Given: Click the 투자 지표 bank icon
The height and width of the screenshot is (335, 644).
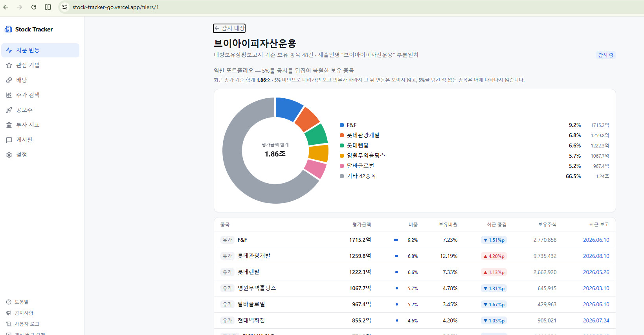Looking at the screenshot, I should point(9,125).
